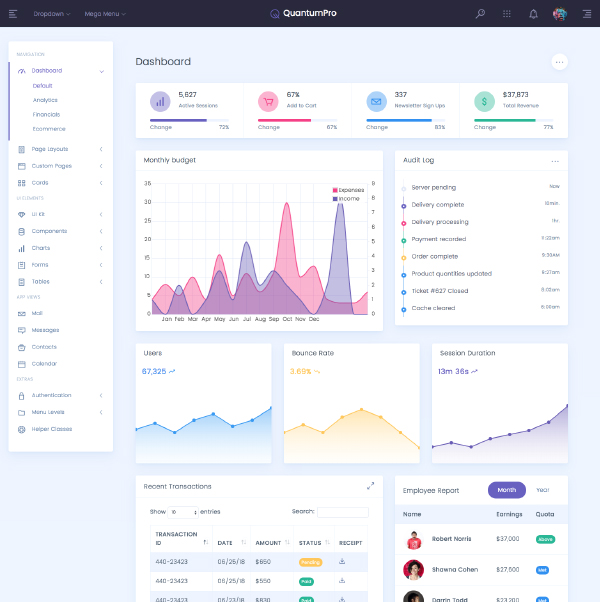
Task: Click the Newsletter Sign Ups envelope icon
Action: pyautogui.click(x=376, y=101)
